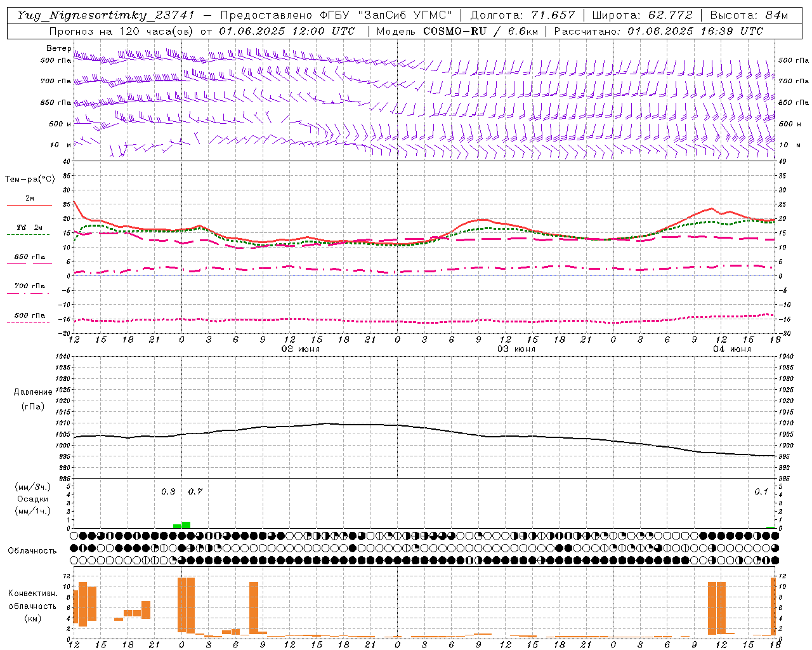This screenshot has height=650, width=812.
Task: Select the 700 гПа temperature legend label
Action: (x=29, y=286)
